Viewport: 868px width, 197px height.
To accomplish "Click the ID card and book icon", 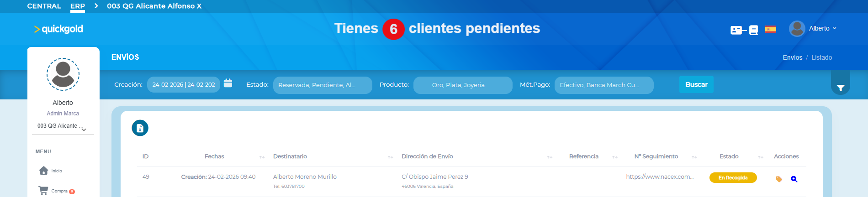I will 744,30.
